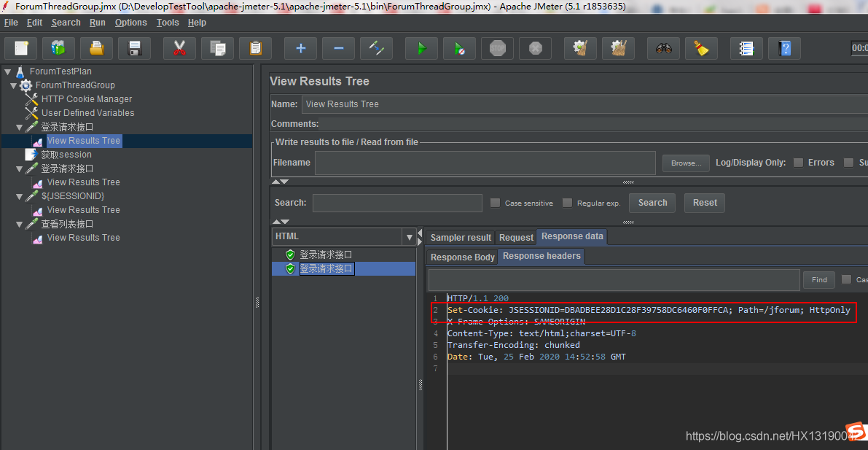The height and width of the screenshot is (450, 868).
Task: Click the Cut scissors icon
Action: click(179, 48)
